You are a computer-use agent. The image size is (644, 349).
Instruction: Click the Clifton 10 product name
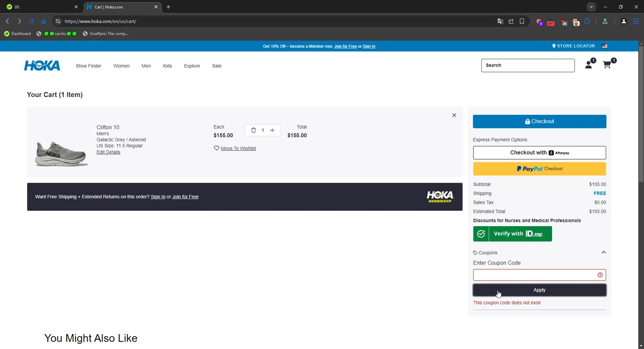point(108,127)
